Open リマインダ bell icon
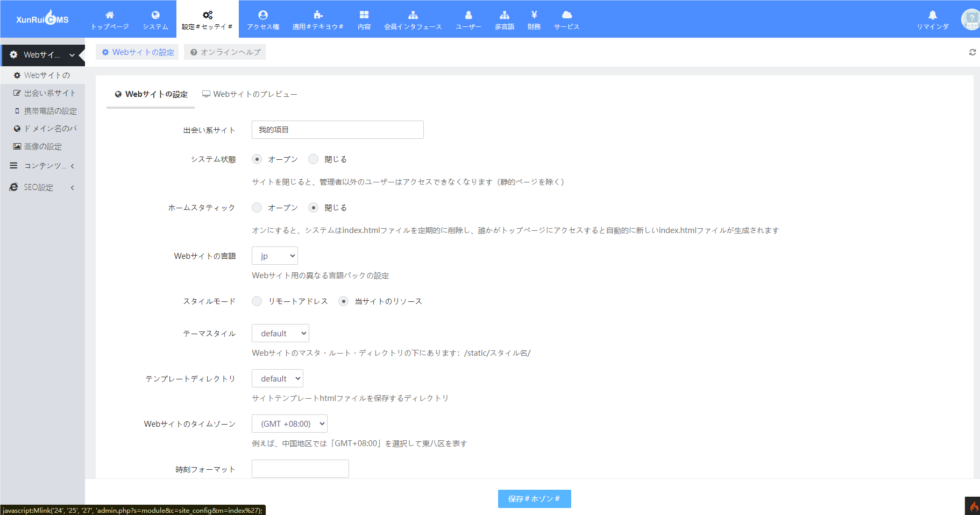980x515 pixels. (x=933, y=15)
